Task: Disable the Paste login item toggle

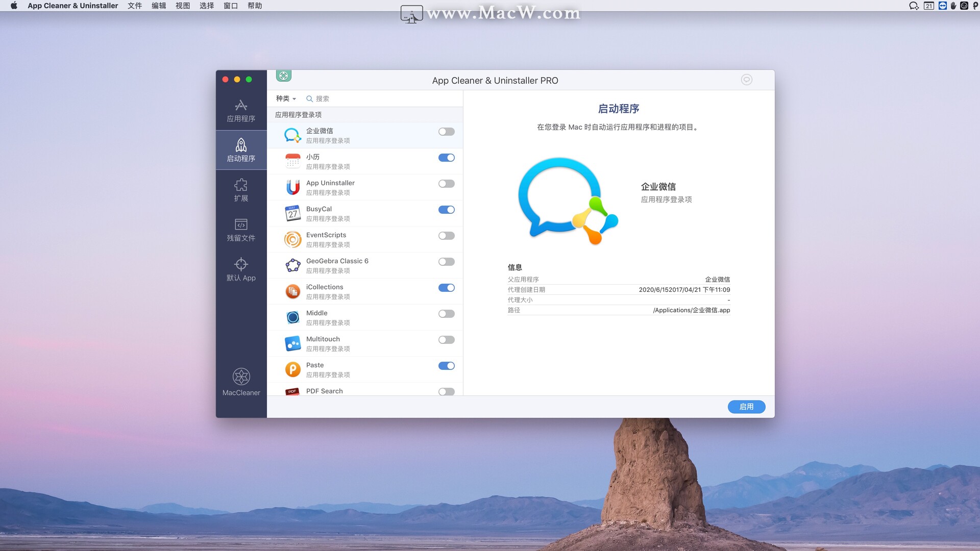Action: click(x=446, y=366)
